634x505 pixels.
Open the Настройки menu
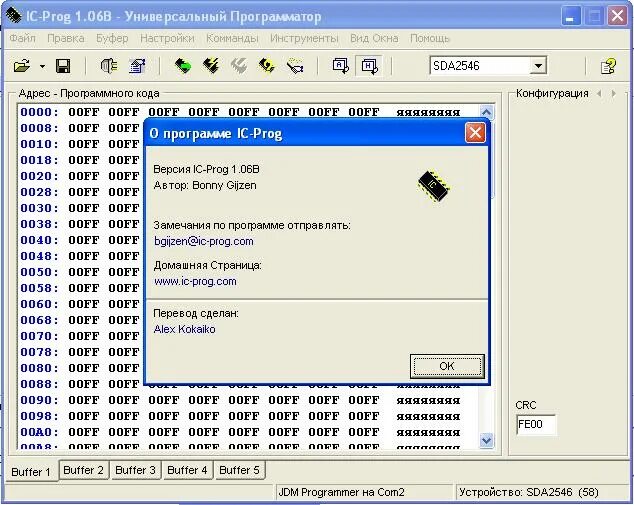click(167, 38)
